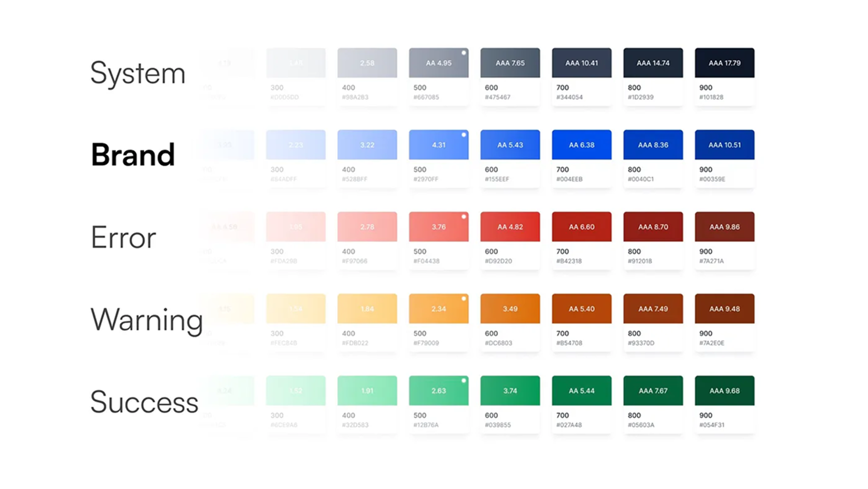Click hex code #B42318

coord(569,261)
